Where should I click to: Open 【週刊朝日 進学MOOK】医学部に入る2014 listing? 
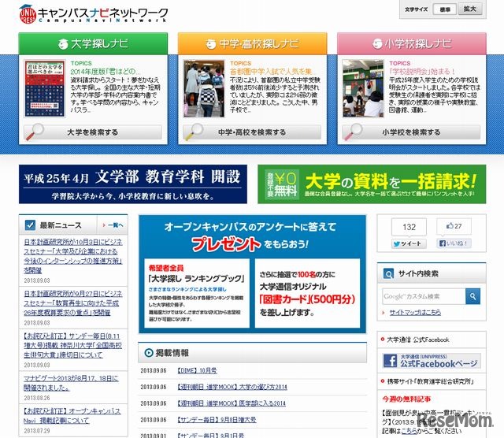[232, 403]
